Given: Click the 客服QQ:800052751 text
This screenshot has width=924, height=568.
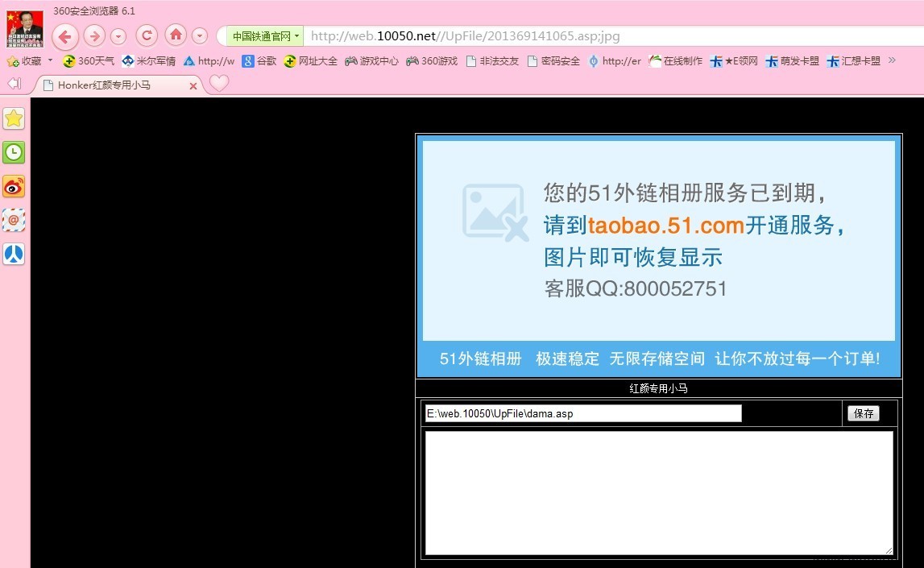Looking at the screenshot, I should pos(636,288).
